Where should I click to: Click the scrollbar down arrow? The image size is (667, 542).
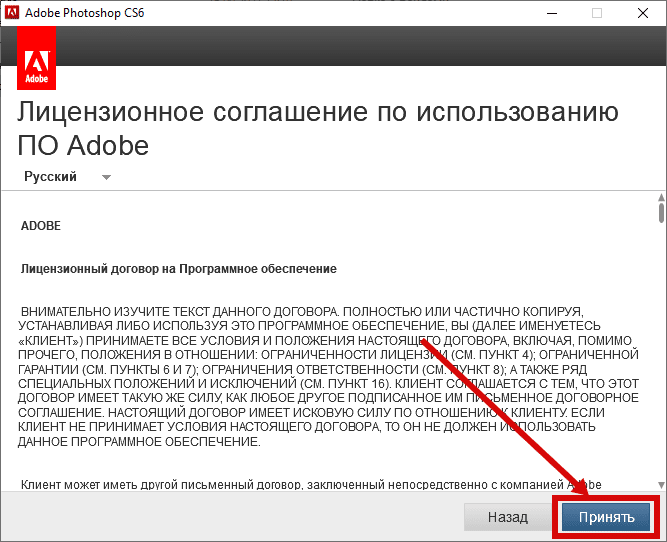click(x=661, y=485)
